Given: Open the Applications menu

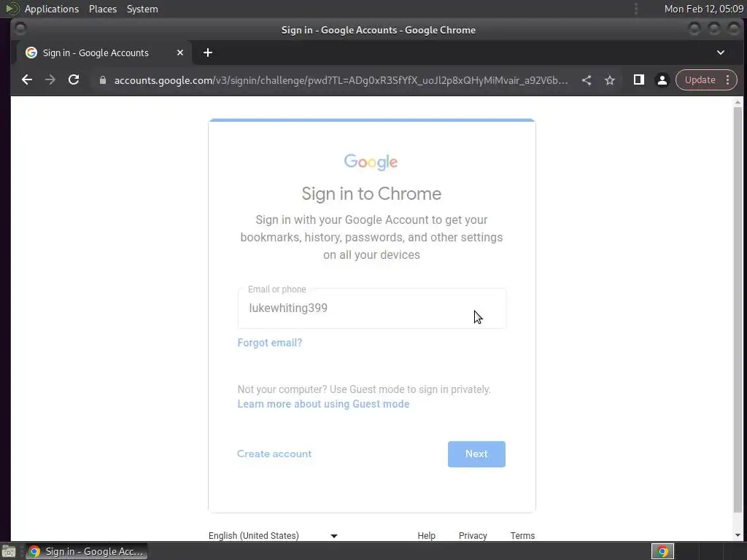Looking at the screenshot, I should pyautogui.click(x=52, y=9).
